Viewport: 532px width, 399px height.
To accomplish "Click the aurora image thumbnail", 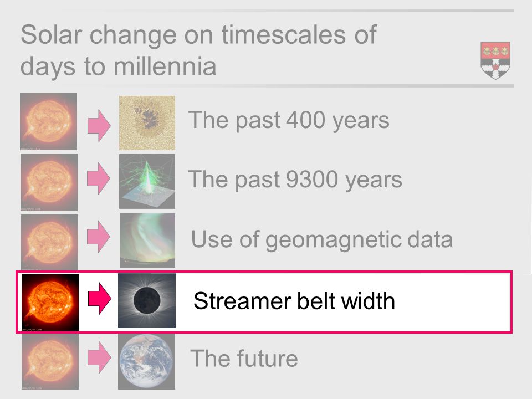I will [x=147, y=240].
